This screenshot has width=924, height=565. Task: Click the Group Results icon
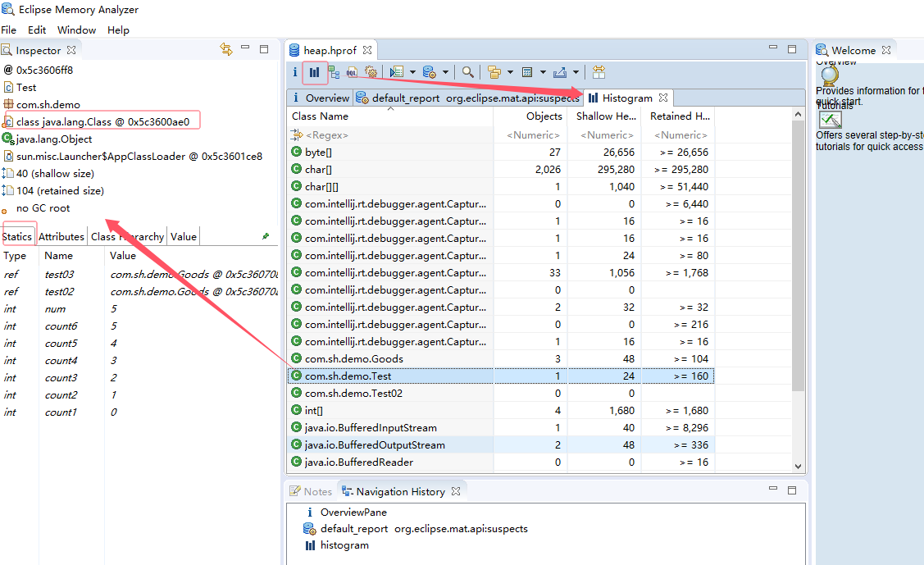[494, 72]
